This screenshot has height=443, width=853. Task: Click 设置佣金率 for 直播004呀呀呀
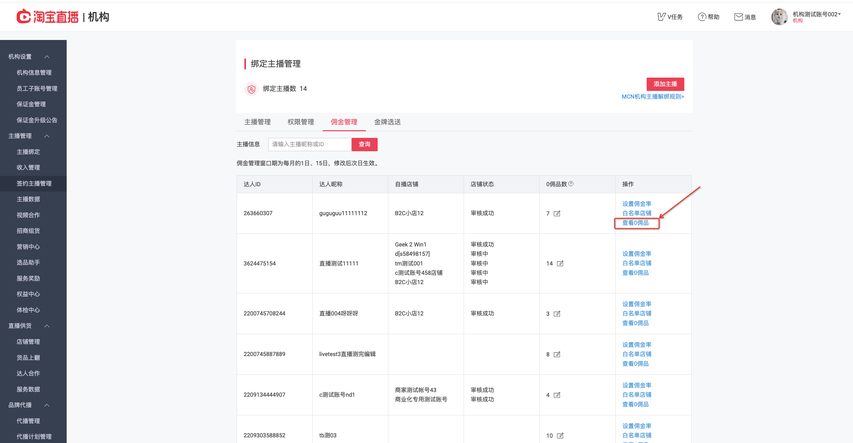636,304
